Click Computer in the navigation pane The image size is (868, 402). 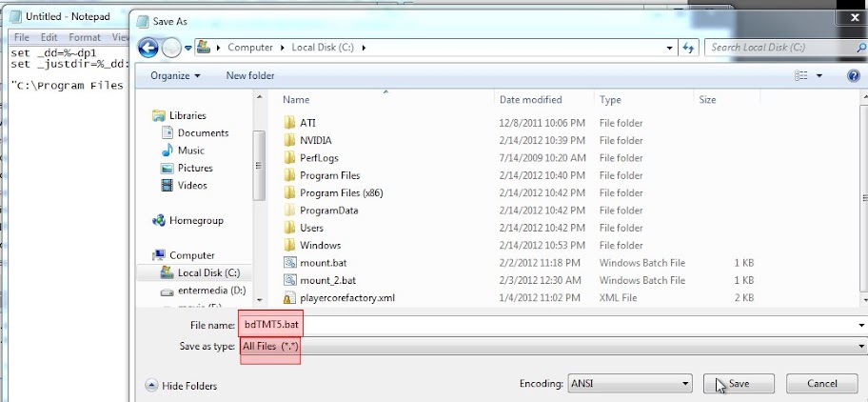(x=191, y=255)
